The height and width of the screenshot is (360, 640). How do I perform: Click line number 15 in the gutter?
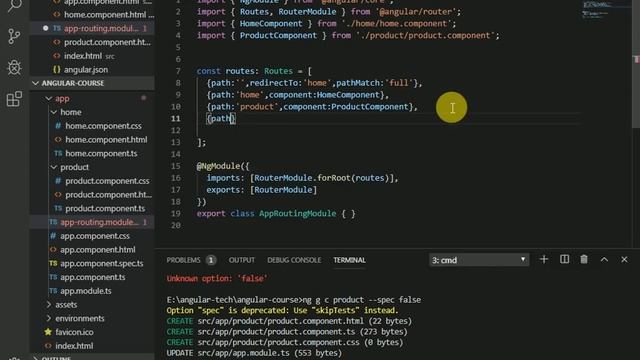point(176,166)
